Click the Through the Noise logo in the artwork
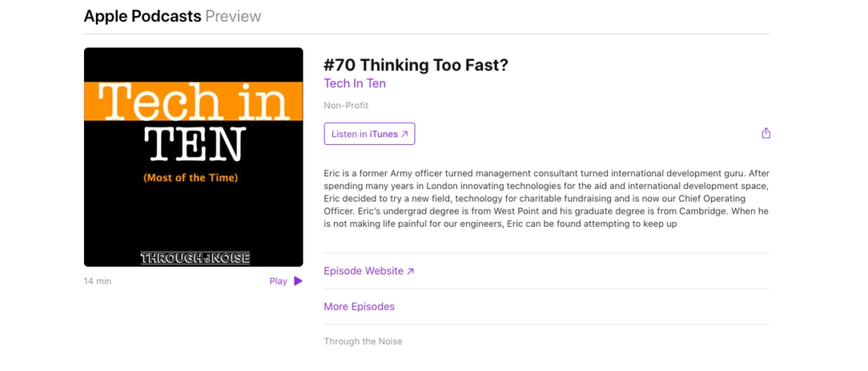Image resolution: width=868 pixels, height=371 pixels. [x=195, y=257]
